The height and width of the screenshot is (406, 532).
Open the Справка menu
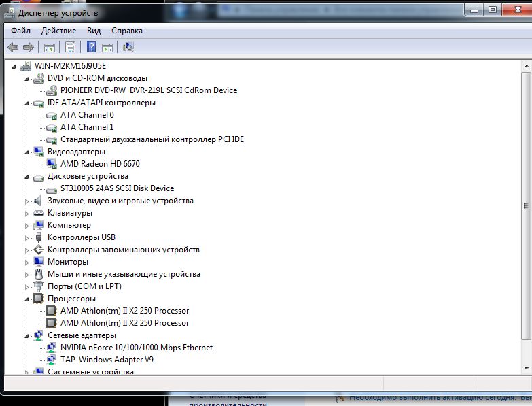[127, 31]
